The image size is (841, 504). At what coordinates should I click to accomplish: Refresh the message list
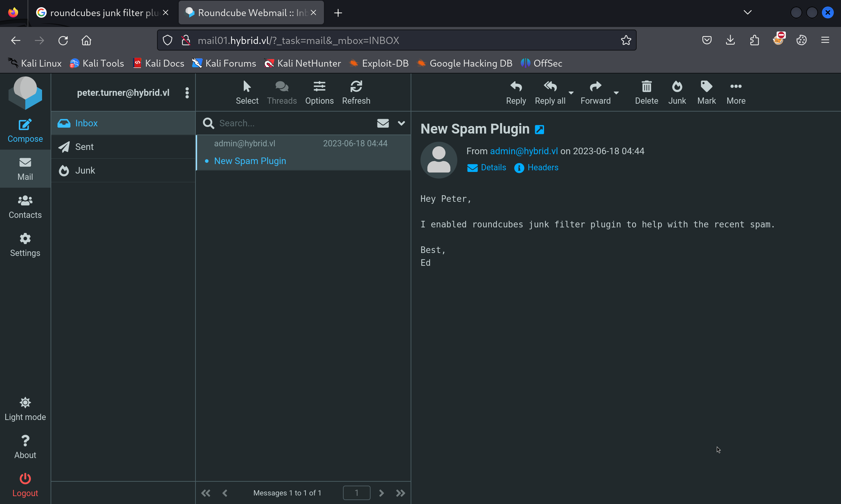click(x=356, y=93)
